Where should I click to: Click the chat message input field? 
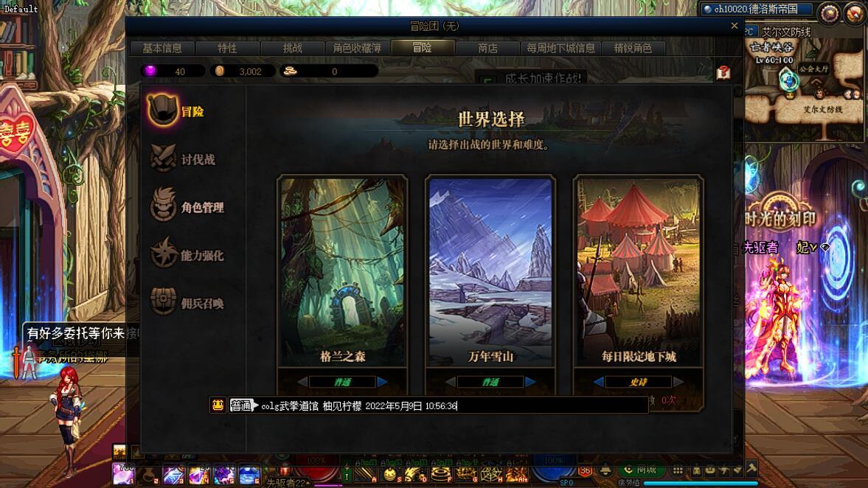454,405
